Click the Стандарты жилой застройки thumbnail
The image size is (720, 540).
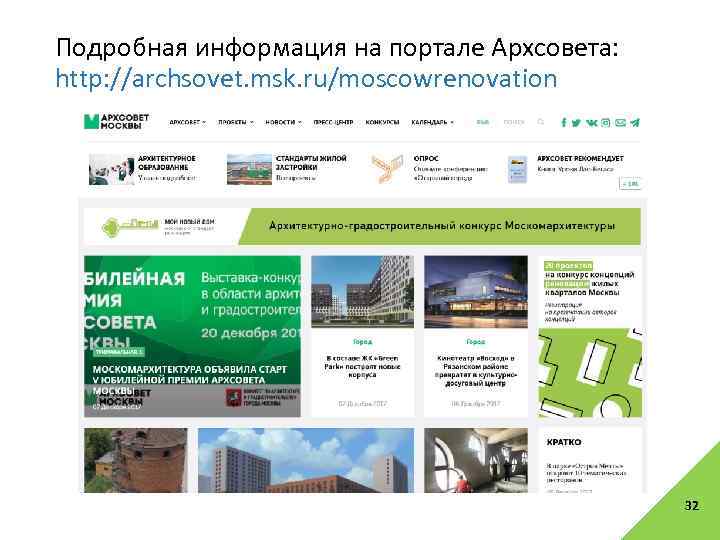click(x=249, y=169)
